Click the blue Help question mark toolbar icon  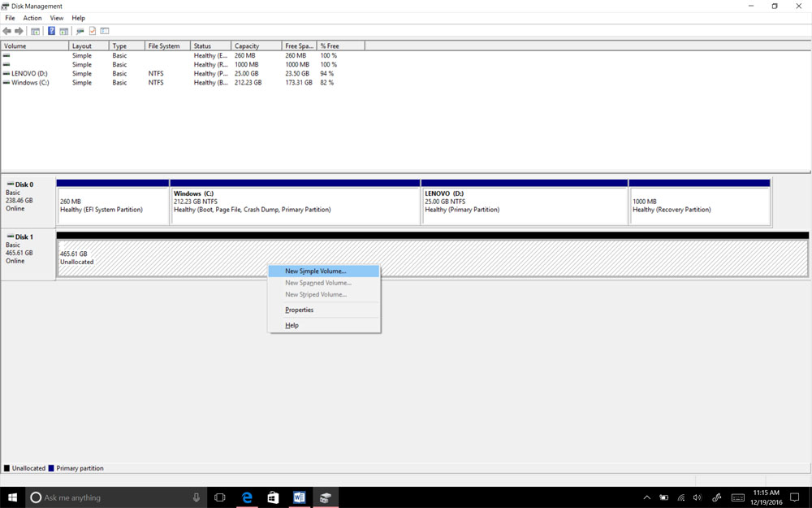pos(50,31)
